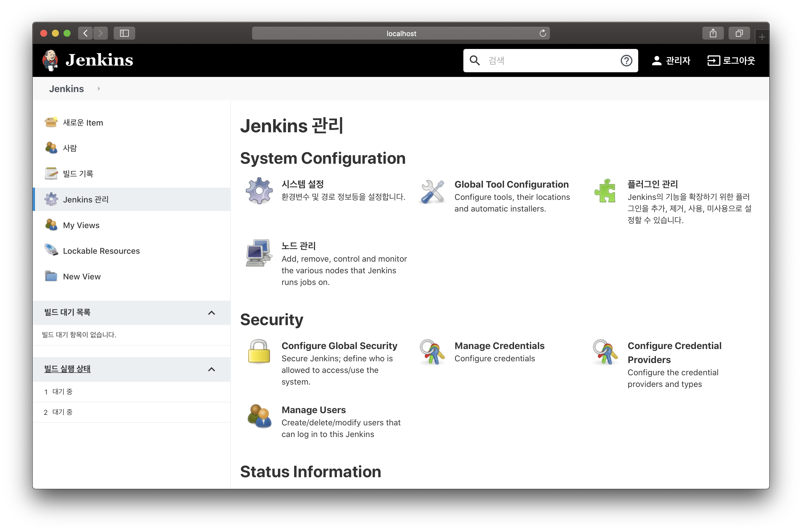Collapse the build queue panel
The image size is (802, 532).
(x=212, y=313)
